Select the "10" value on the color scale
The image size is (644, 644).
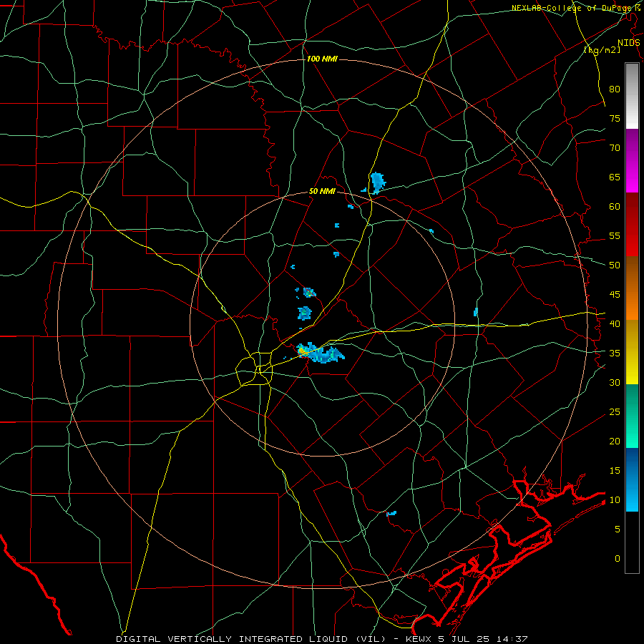(x=615, y=500)
